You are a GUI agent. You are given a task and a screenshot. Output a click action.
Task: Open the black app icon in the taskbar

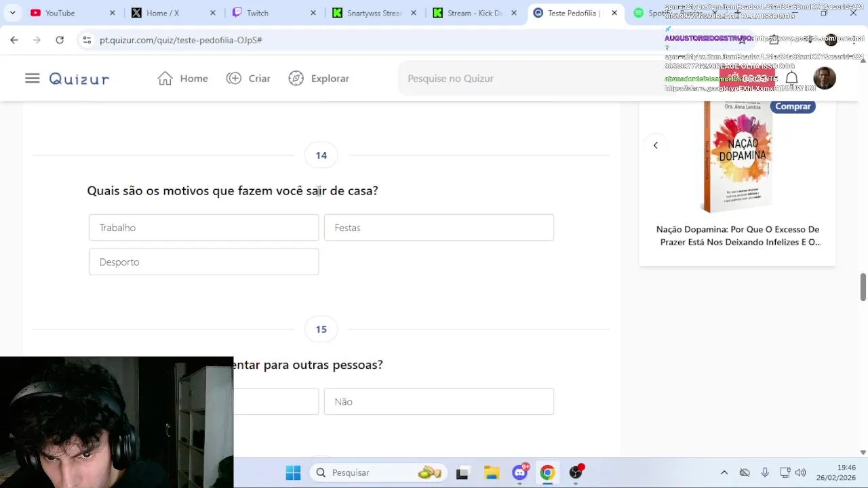tap(462, 472)
